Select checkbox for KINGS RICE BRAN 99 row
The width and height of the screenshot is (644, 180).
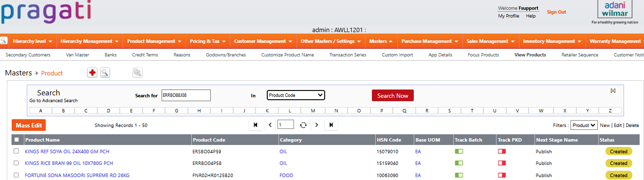tap(17, 163)
